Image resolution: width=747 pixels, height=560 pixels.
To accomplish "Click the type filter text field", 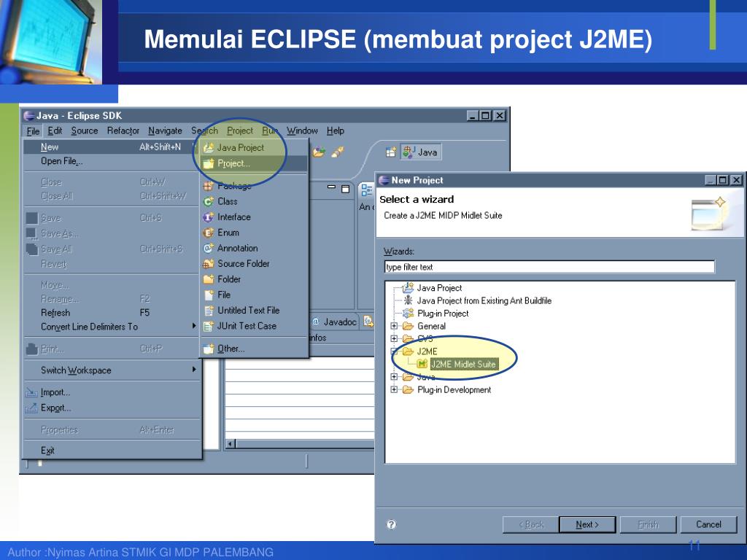I will 549,267.
